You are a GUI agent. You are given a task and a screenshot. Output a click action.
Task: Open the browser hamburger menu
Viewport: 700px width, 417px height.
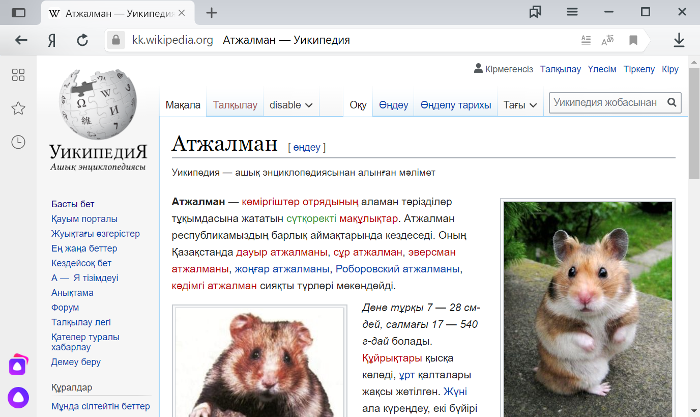(572, 12)
